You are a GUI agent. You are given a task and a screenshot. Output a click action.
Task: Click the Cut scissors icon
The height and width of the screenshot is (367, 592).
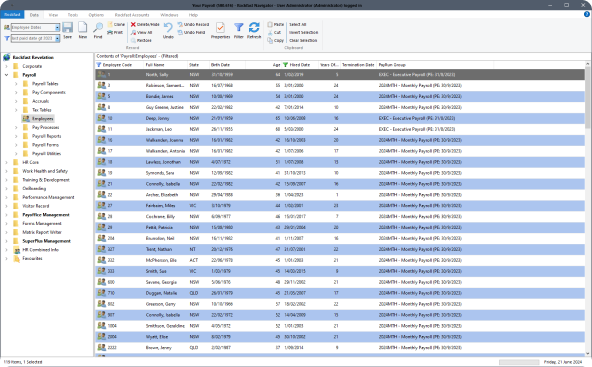(270, 32)
